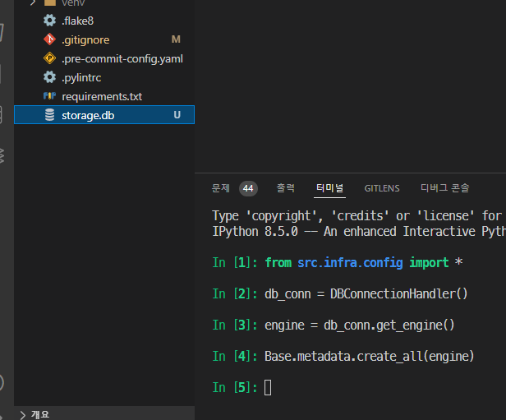Open the 디버그 콘솔 debug console tab
Viewport: 506px width, 420px height.
[444, 188]
